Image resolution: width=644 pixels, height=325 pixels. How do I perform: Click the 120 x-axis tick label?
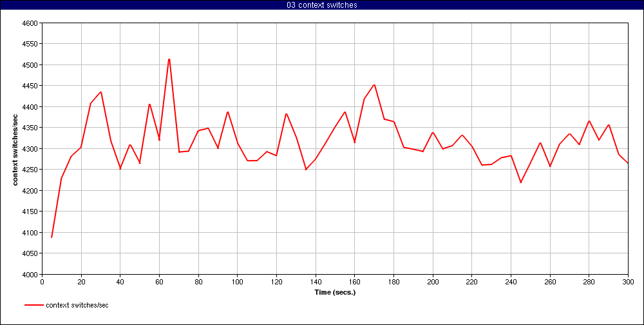tap(276, 282)
